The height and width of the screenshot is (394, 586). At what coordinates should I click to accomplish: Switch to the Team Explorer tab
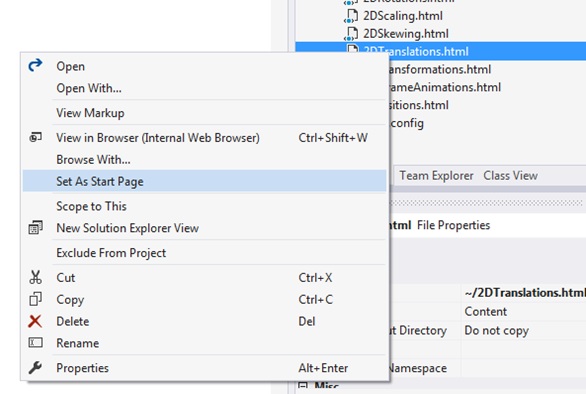pos(436,175)
